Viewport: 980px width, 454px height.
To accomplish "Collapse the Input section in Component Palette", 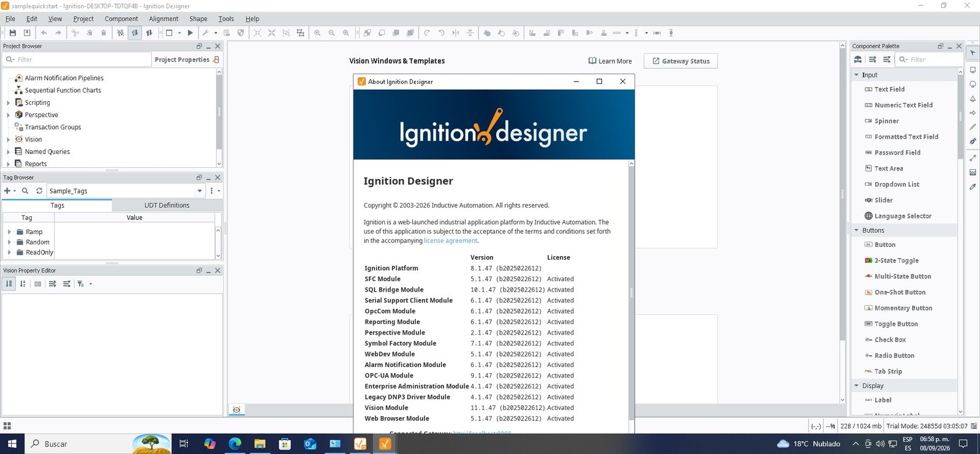I will [856, 75].
